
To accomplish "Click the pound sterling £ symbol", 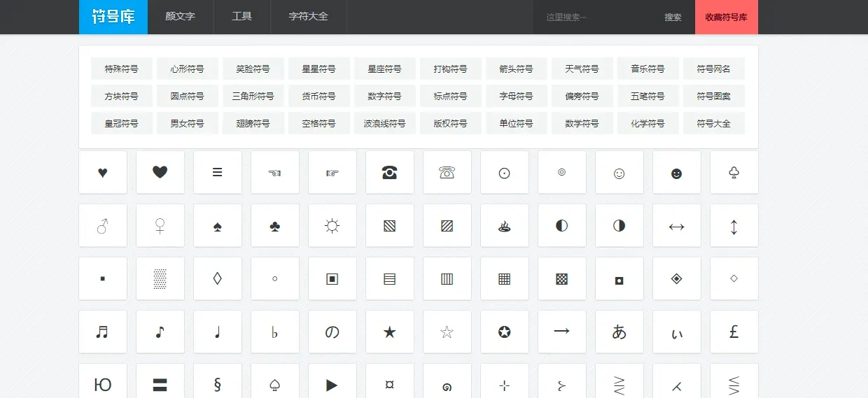I will tap(734, 332).
